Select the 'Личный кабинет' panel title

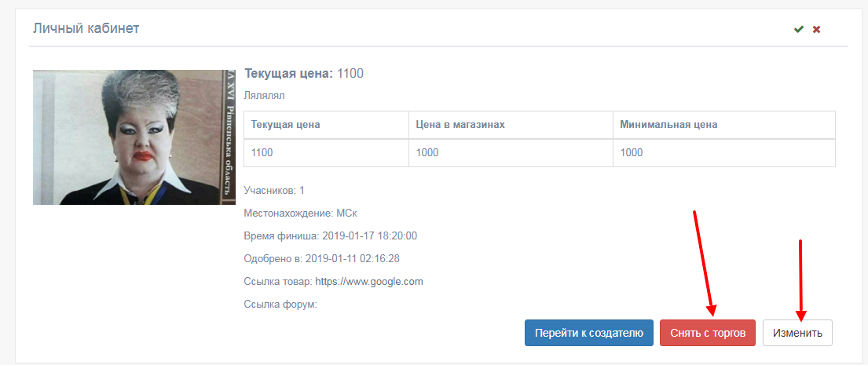point(86,28)
